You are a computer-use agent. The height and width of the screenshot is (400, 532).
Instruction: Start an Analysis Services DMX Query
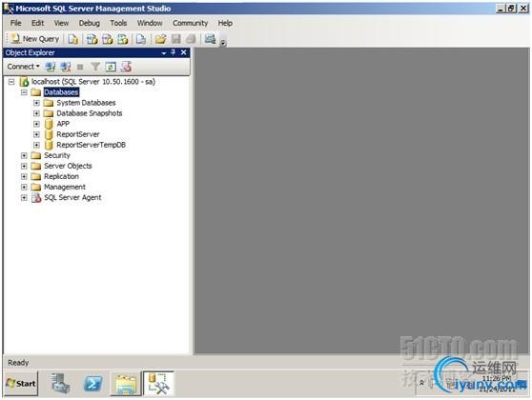[107, 39]
